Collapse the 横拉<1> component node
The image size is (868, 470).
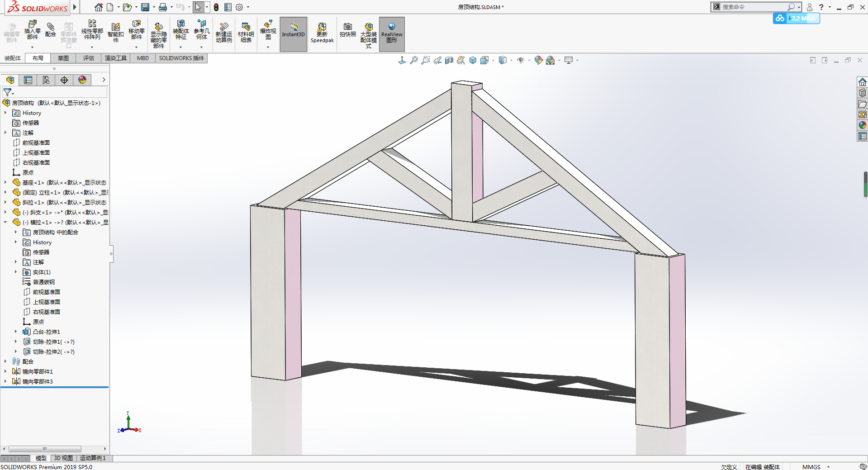point(5,222)
